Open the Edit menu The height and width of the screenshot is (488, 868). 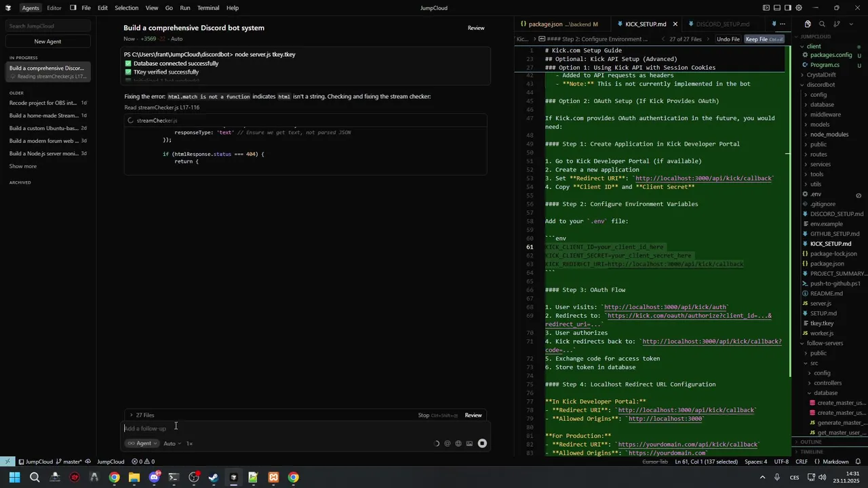[x=102, y=8]
